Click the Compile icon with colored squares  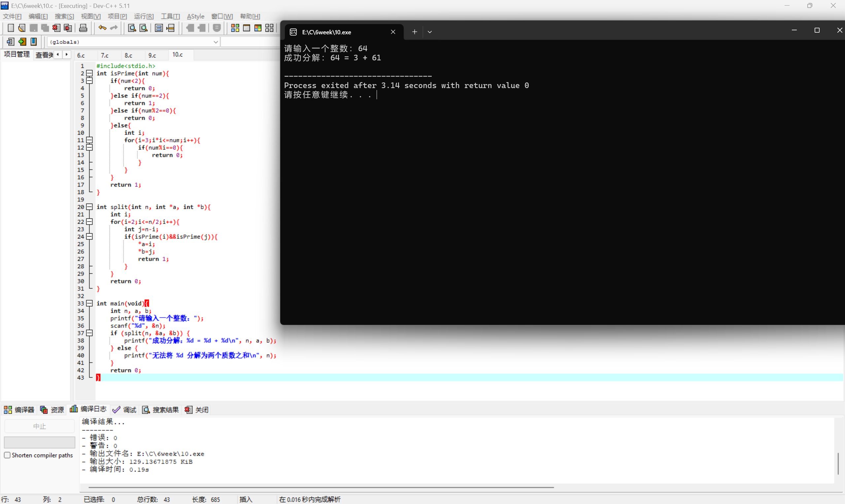235,28
